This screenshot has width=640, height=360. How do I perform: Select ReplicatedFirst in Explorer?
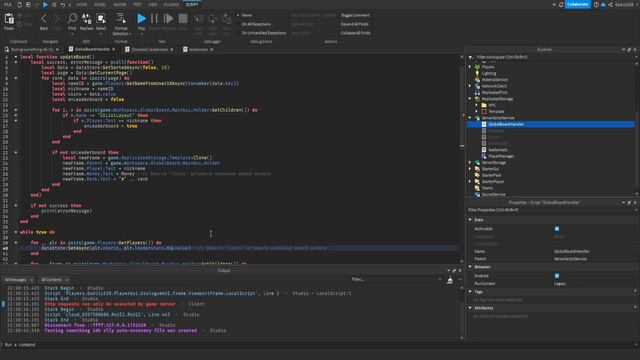tap(495, 92)
